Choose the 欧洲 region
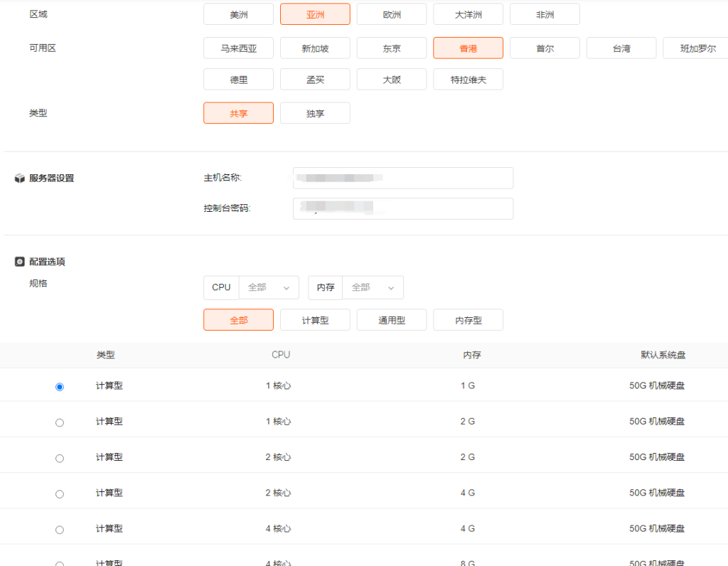This screenshot has height=566, width=728. pyautogui.click(x=392, y=14)
